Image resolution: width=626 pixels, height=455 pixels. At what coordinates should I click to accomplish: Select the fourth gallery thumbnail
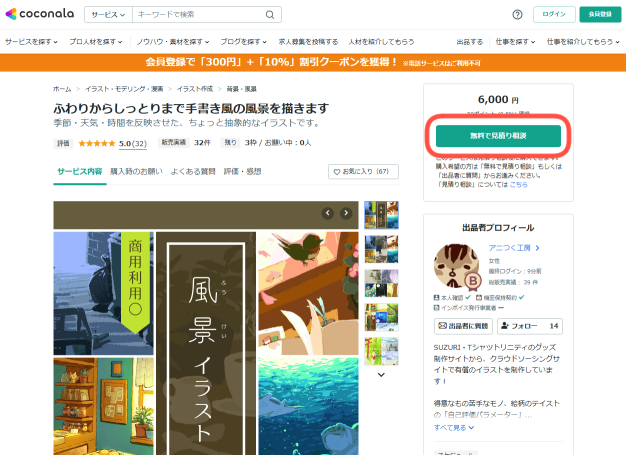[x=381, y=317]
